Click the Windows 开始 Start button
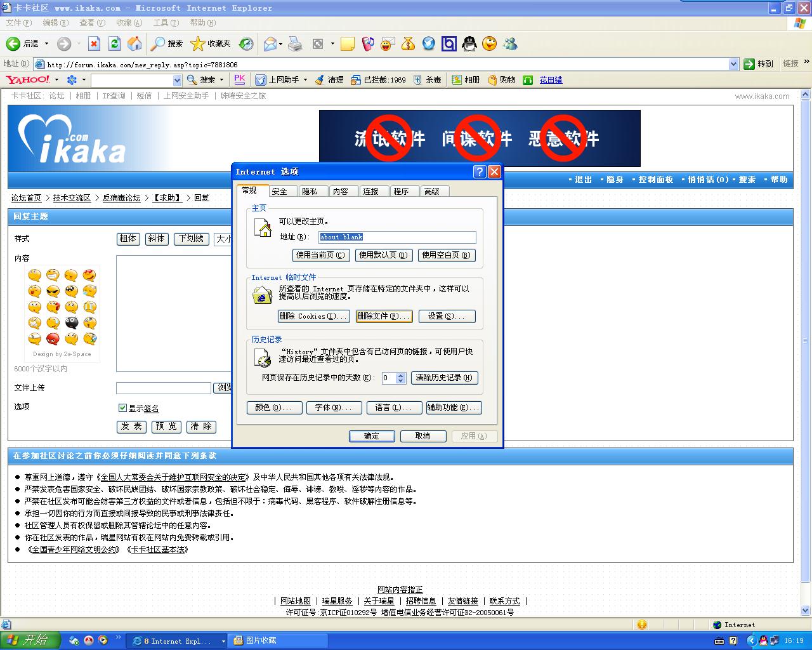This screenshot has height=650, width=812. [x=30, y=640]
